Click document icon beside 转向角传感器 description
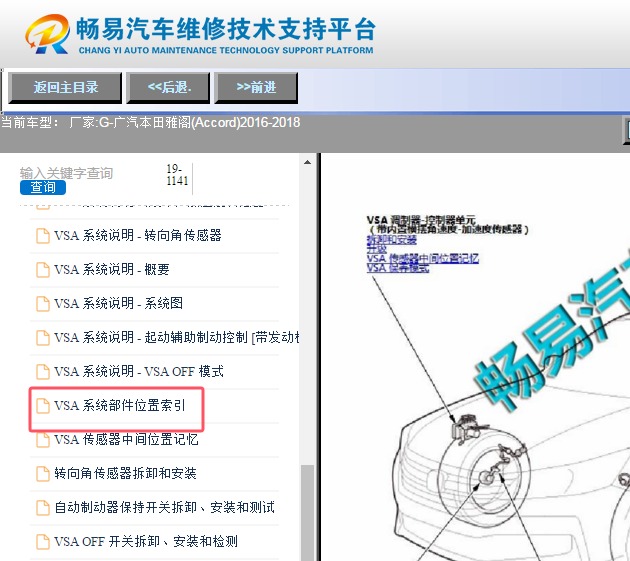The width and height of the screenshot is (630, 561). (43, 236)
